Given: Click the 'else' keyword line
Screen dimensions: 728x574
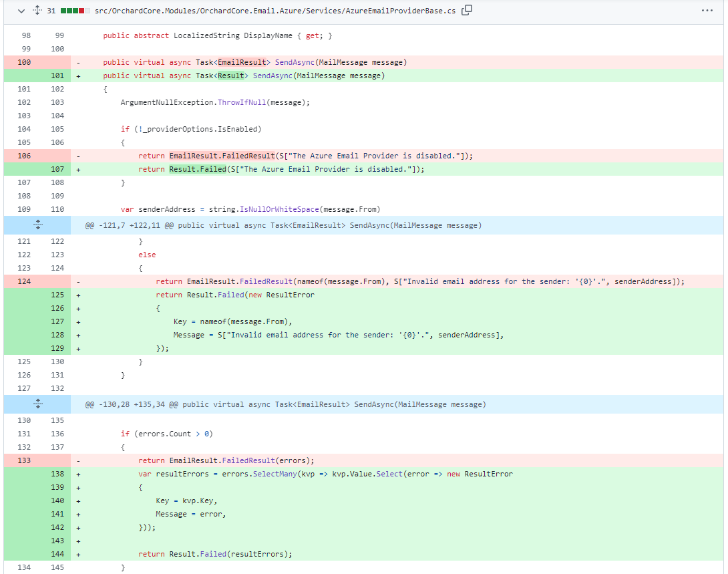Looking at the screenshot, I should [147, 255].
